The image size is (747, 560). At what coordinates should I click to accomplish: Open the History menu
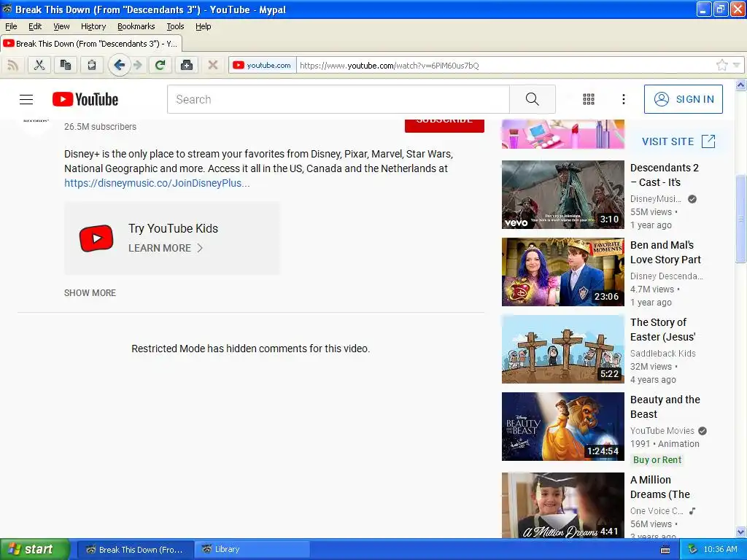click(93, 26)
